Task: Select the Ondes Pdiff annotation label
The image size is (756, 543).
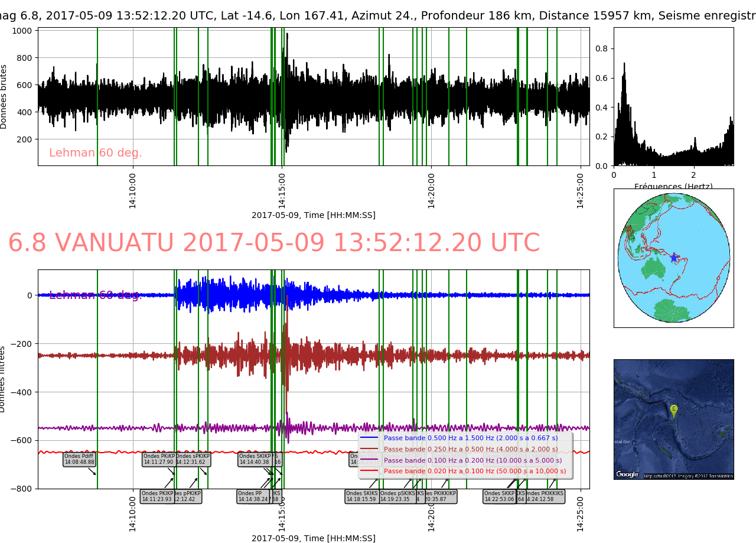Action: (x=79, y=459)
